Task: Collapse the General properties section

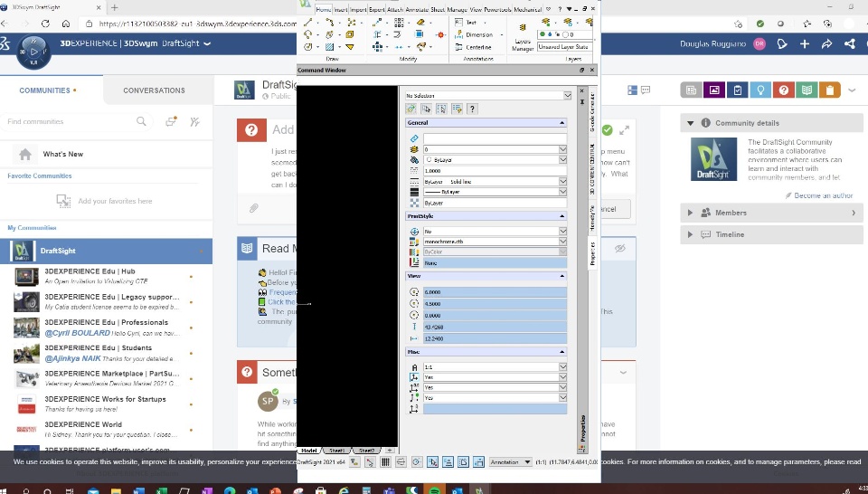Action: (561, 123)
